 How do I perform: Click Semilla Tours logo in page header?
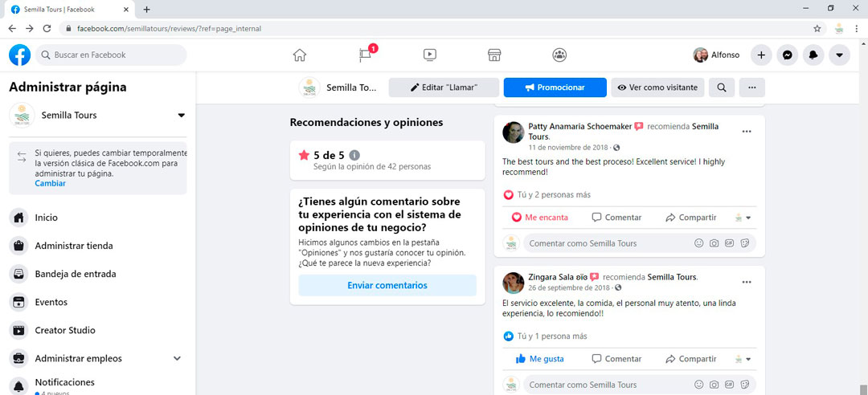coord(309,88)
